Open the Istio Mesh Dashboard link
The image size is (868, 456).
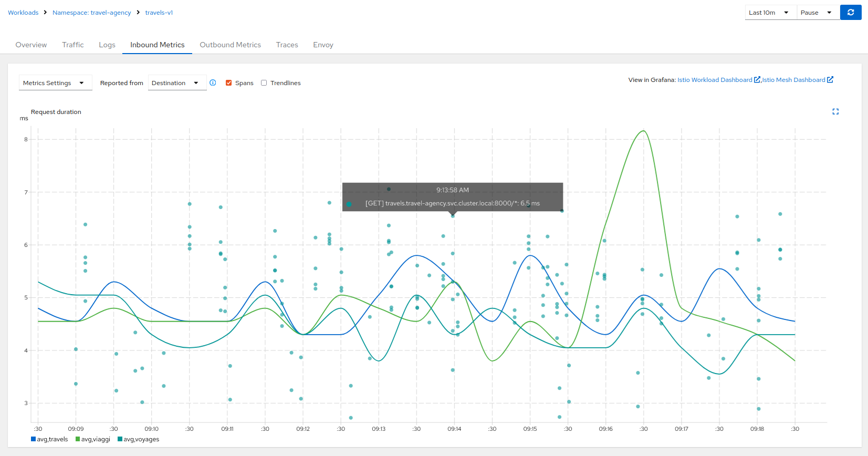pyautogui.click(x=793, y=80)
